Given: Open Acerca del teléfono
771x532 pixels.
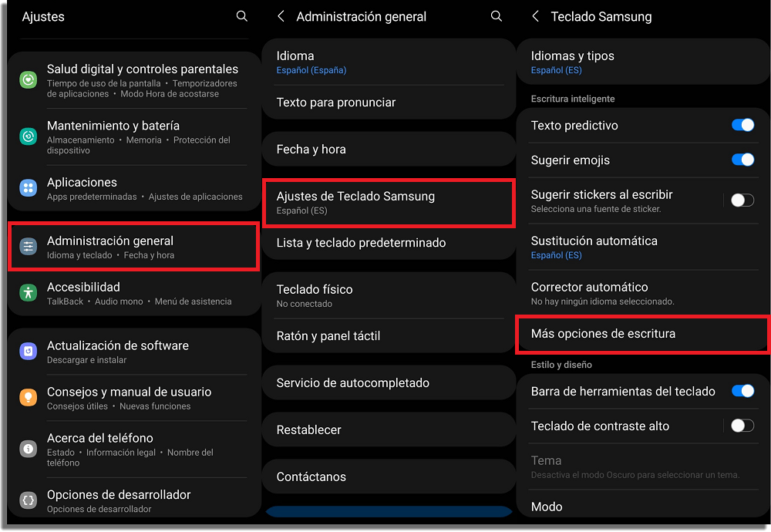Looking at the screenshot, I should tap(133, 449).
